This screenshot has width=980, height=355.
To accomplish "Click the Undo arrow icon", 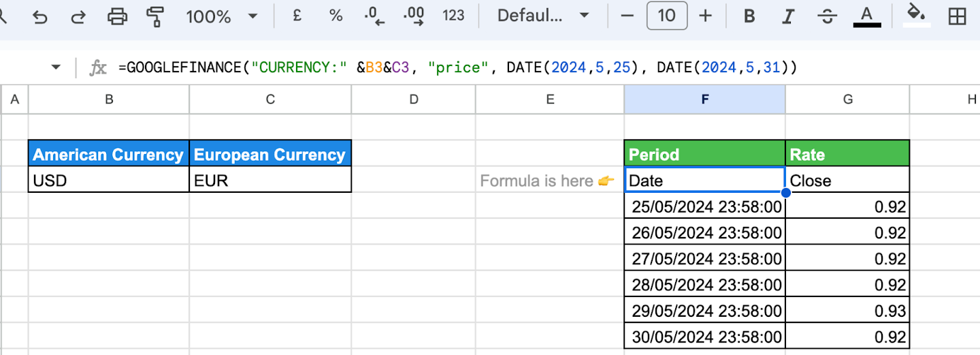I will [x=40, y=16].
